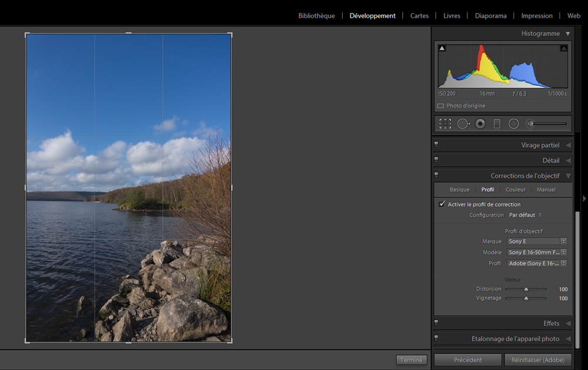Click the bottom-left crop corner handle
Viewport: 588px width, 370px height.
pyautogui.click(x=27, y=341)
